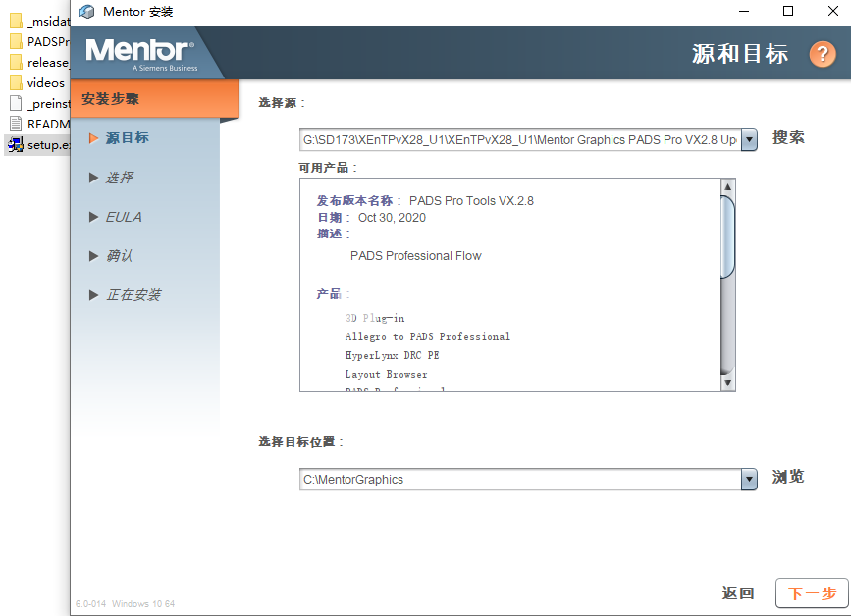Click the 返回 back button
Image resolution: width=851 pixels, height=616 pixels.
point(738,593)
